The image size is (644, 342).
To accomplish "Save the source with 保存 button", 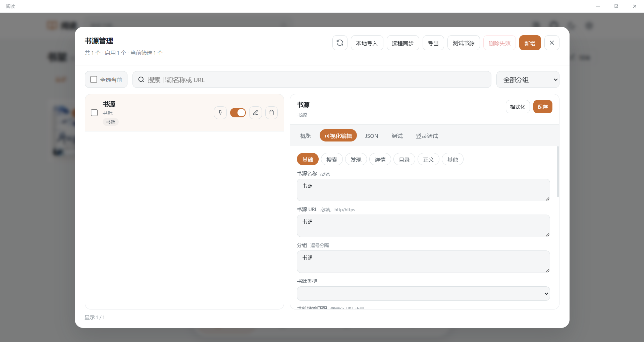I will (x=543, y=107).
